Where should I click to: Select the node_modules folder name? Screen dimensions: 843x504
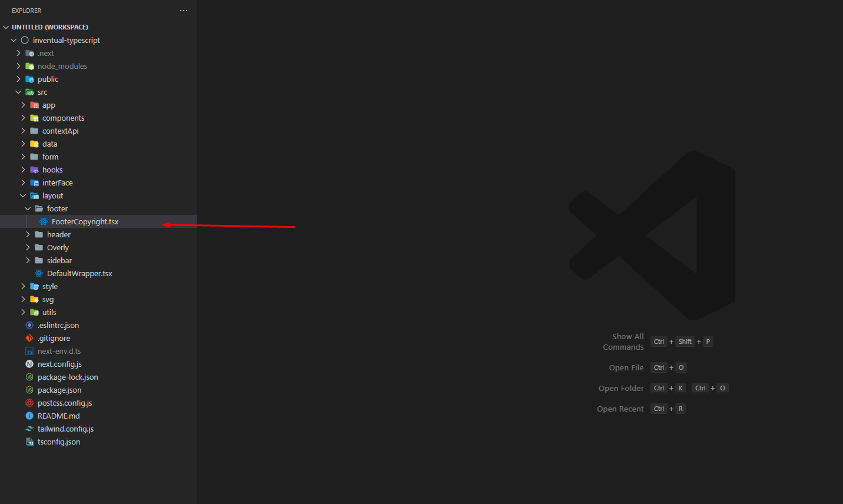[x=62, y=66]
